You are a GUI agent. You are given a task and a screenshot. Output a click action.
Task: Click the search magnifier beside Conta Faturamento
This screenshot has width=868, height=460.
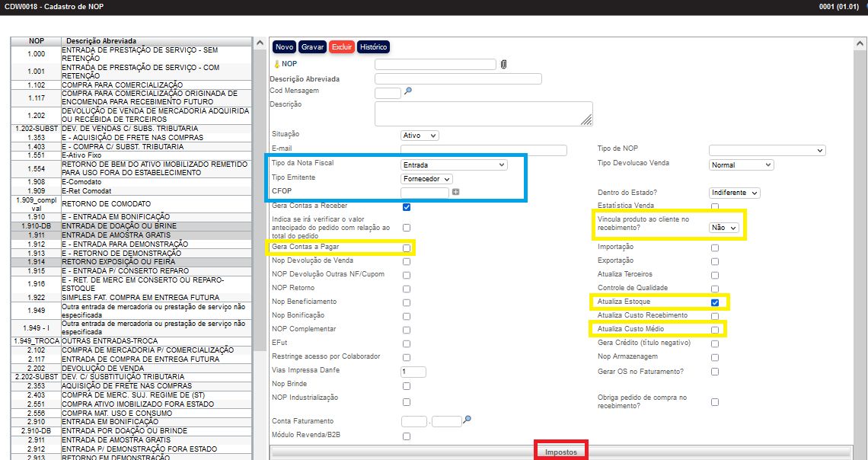click(x=468, y=420)
